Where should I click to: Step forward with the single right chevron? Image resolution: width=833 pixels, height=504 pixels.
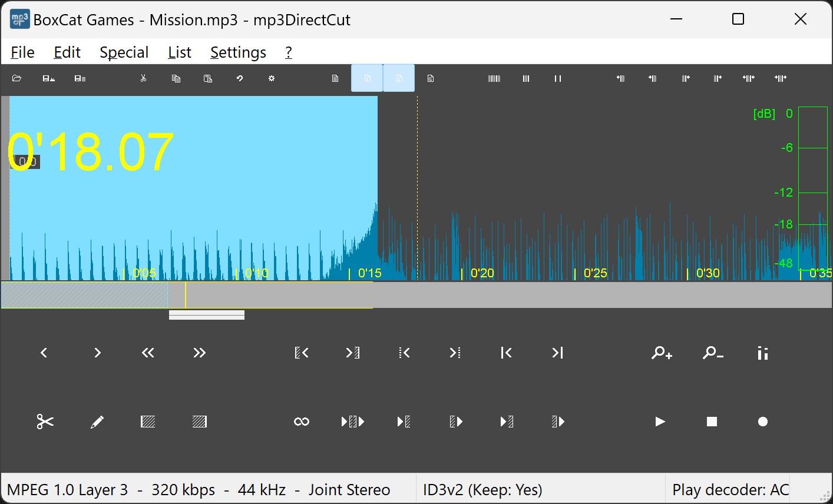98,353
